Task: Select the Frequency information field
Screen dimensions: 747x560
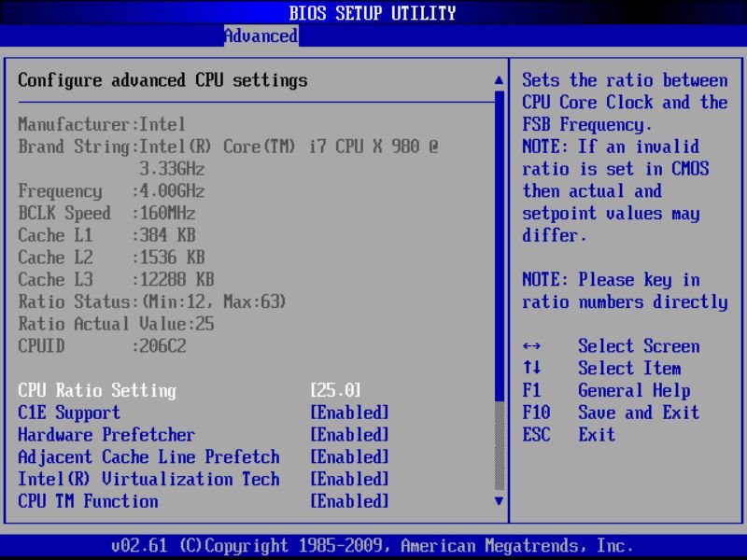Action: coord(103,190)
